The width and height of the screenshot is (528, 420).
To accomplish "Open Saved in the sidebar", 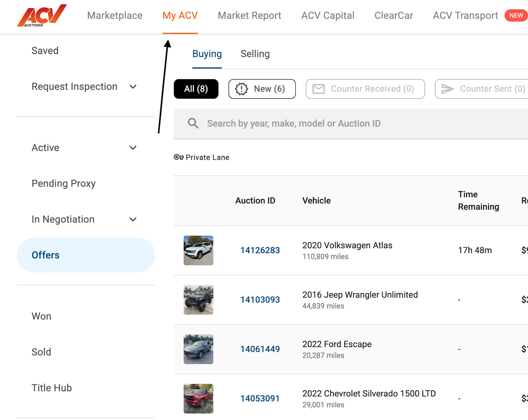I will click(45, 50).
